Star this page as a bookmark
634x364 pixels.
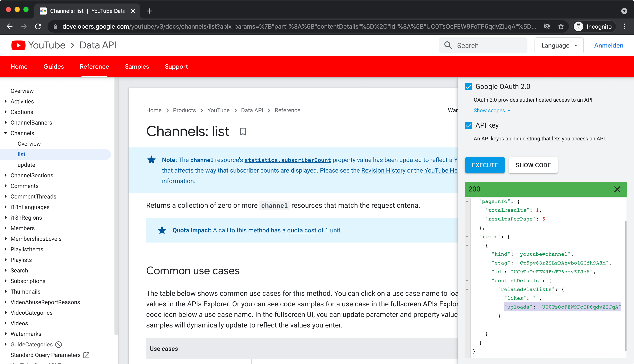pyautogui.click(x=561, y=26)
